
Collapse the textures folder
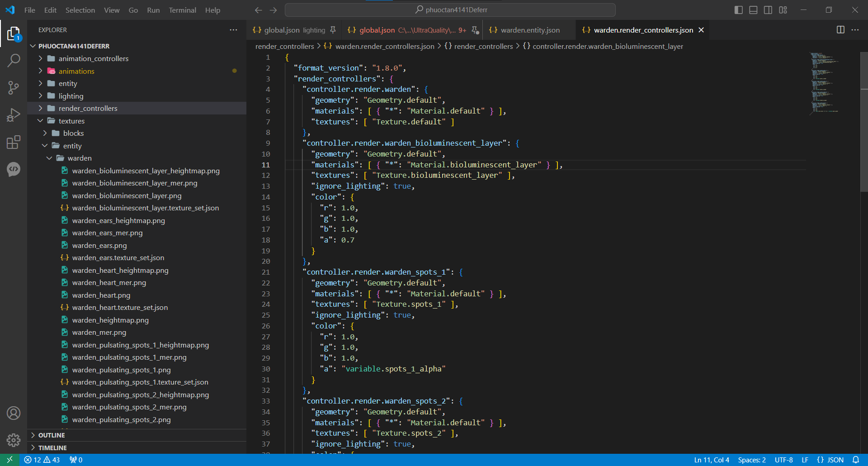pos(71,121)
